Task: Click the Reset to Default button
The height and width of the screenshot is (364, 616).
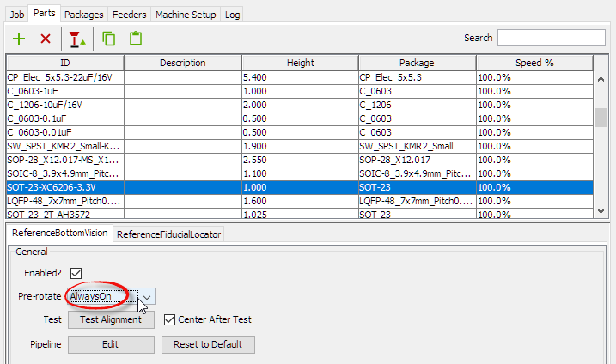Action: point(208,344)
